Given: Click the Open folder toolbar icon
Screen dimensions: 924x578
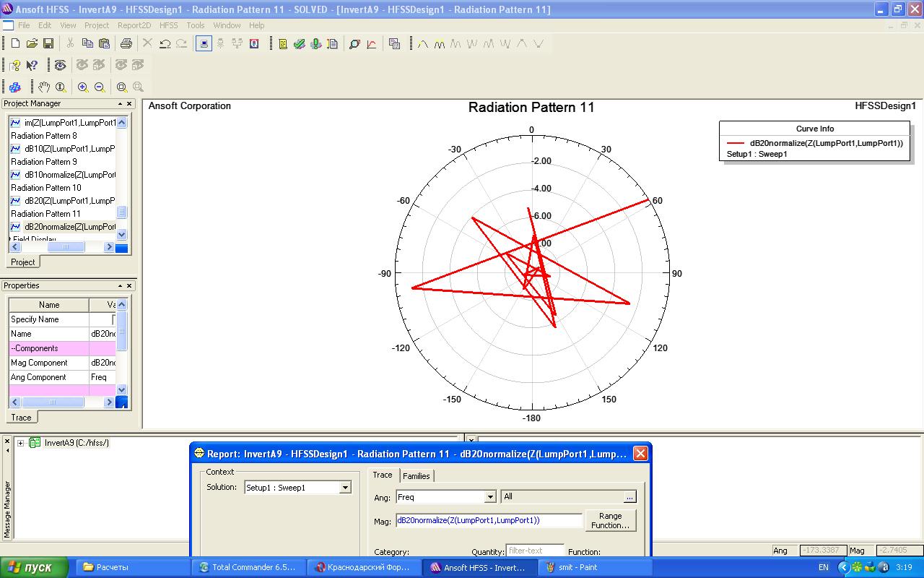Looking at the screenshot, I should point(32,44).
